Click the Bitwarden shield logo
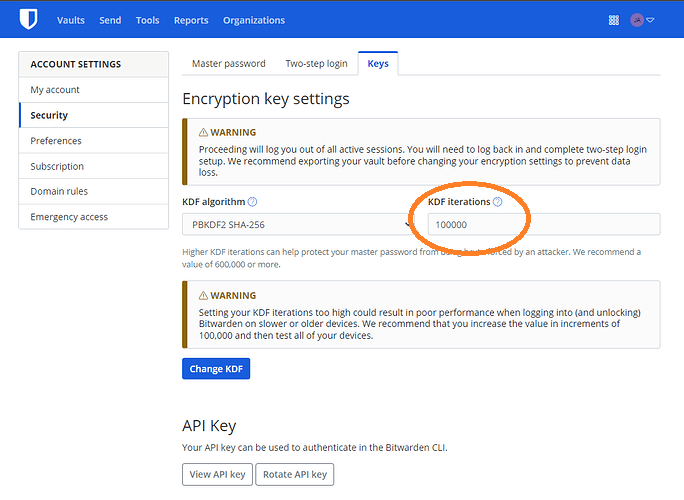This screenshot has height=500, width=684. coord(28,20)
